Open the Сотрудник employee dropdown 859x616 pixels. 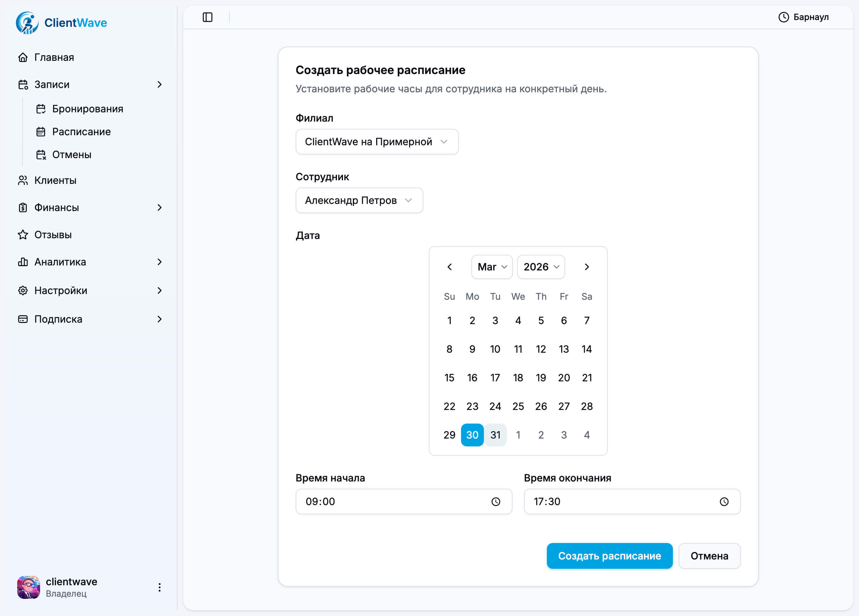pyautogui.click(x=359, y=200)
